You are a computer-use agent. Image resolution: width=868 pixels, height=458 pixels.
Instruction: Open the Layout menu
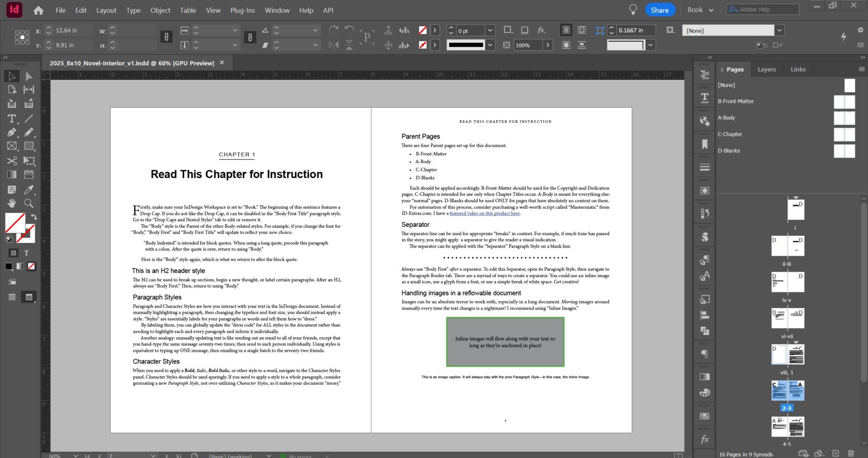click(106, 10)
